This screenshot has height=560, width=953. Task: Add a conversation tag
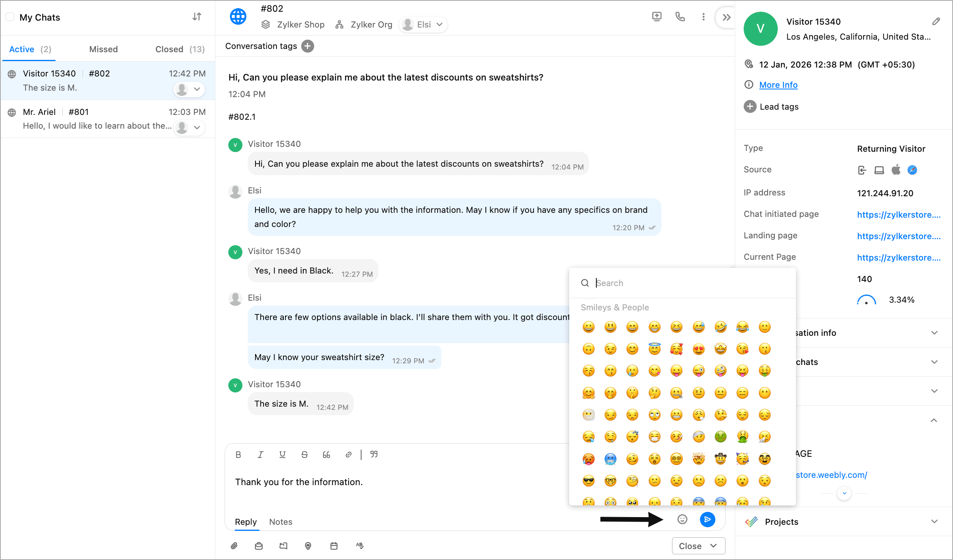pyautogui.click(x=308, y=46)
